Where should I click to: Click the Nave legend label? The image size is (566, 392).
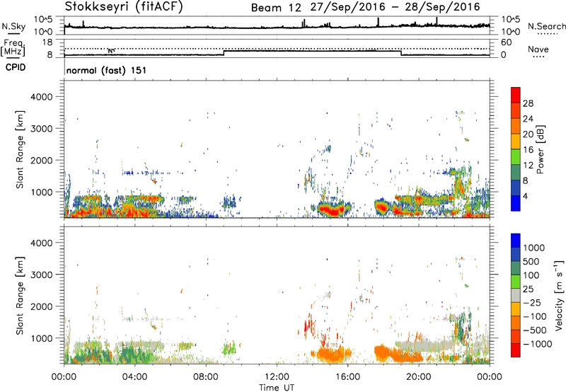538,49
